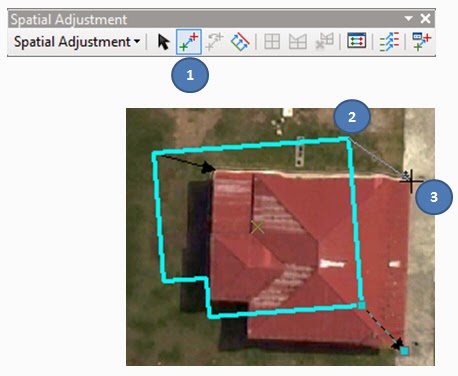Click the Attribute Transfer tool icon
The width and height of the screenshot is (458, 376).
click(422, 42)
